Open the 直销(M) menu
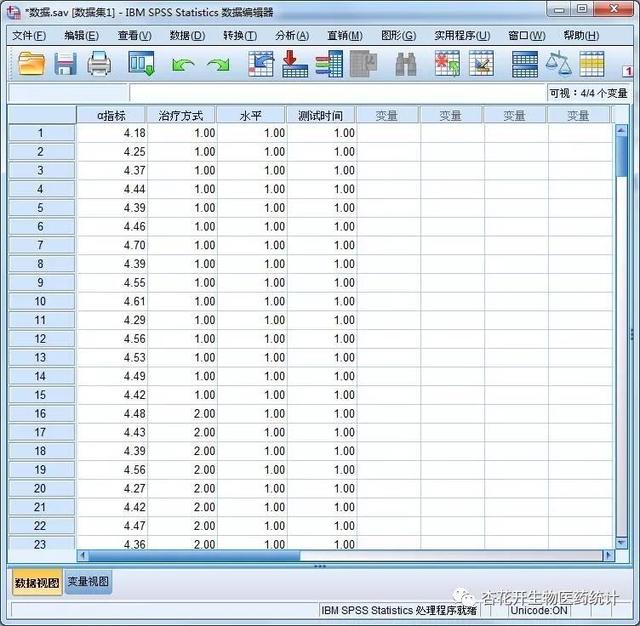The image size is (640, 626). coord(345,36)
